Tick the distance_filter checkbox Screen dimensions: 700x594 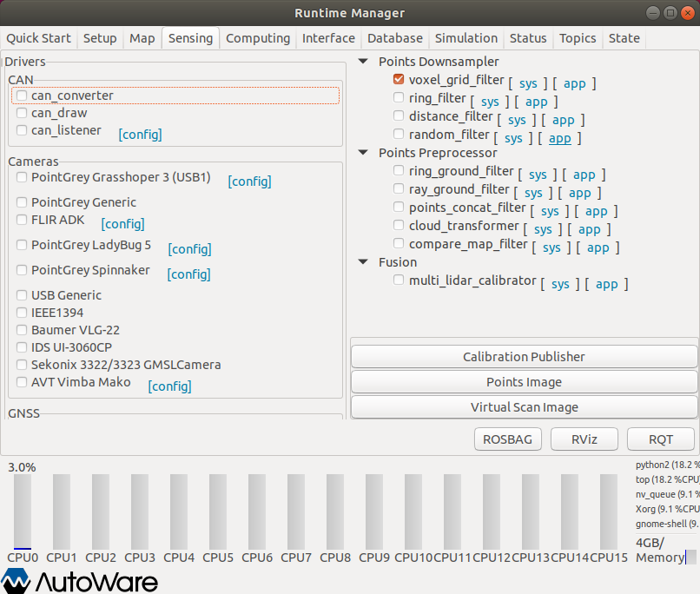pyautogui.click(x=399, y=115)
